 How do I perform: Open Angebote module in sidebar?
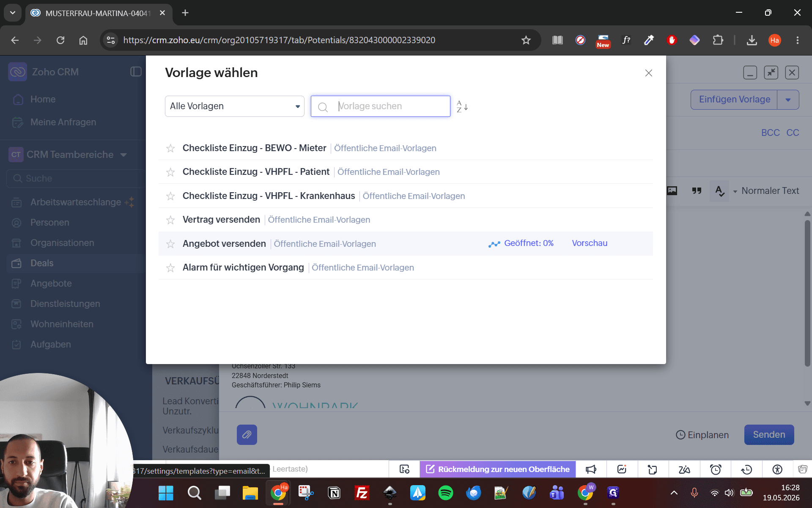coord(51,284)
